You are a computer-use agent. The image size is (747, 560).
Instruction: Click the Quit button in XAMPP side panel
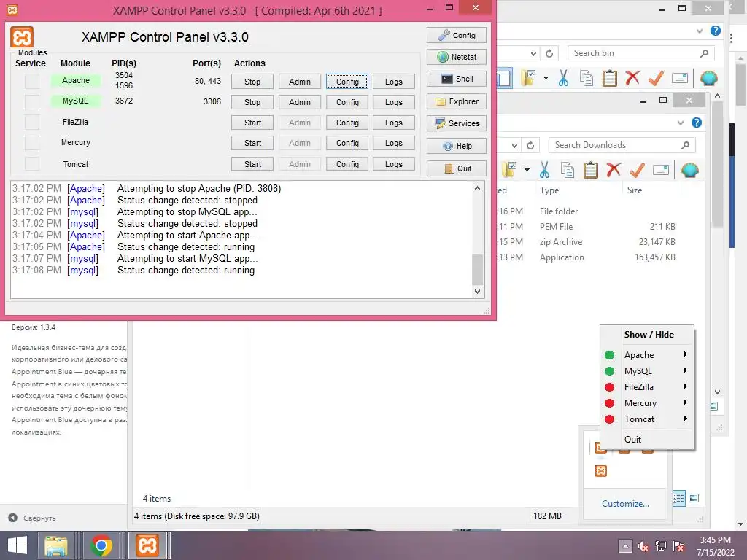coord(457,168)
